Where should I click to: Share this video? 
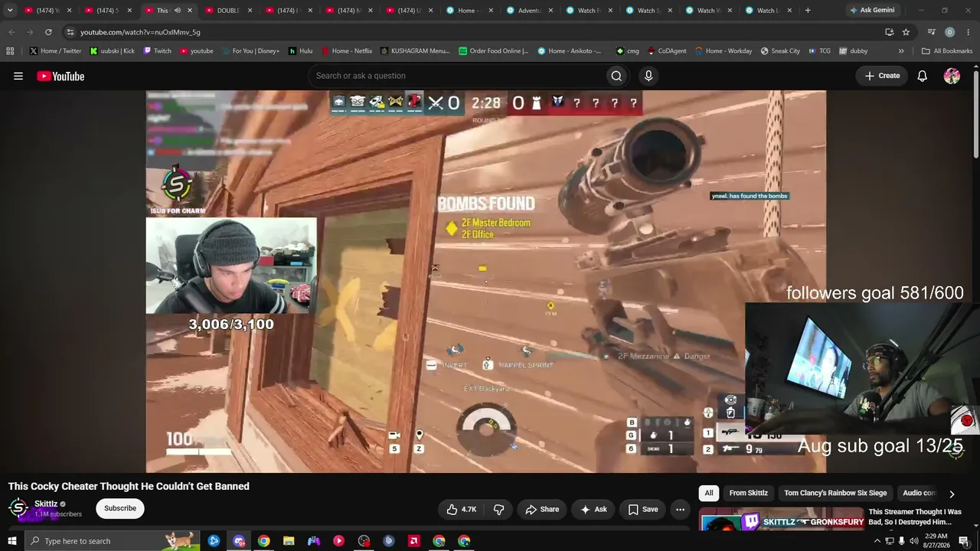click(x=542, y=509)
